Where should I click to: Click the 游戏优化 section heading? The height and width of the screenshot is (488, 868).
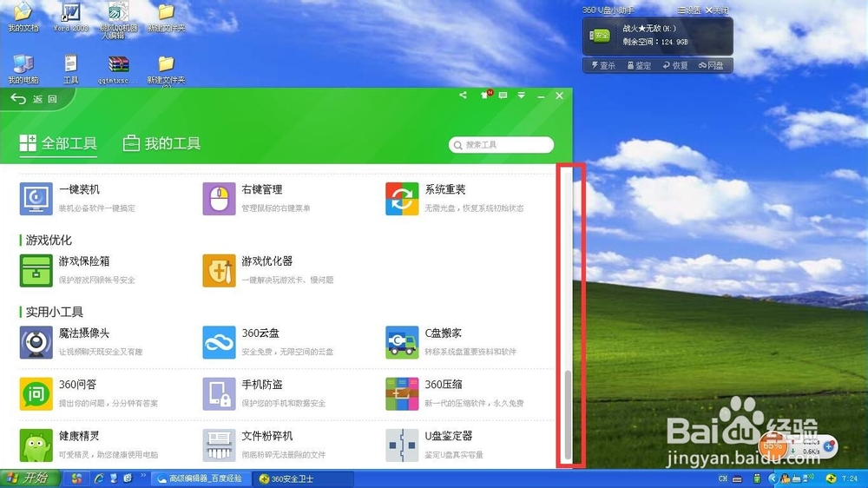(48, 240)
